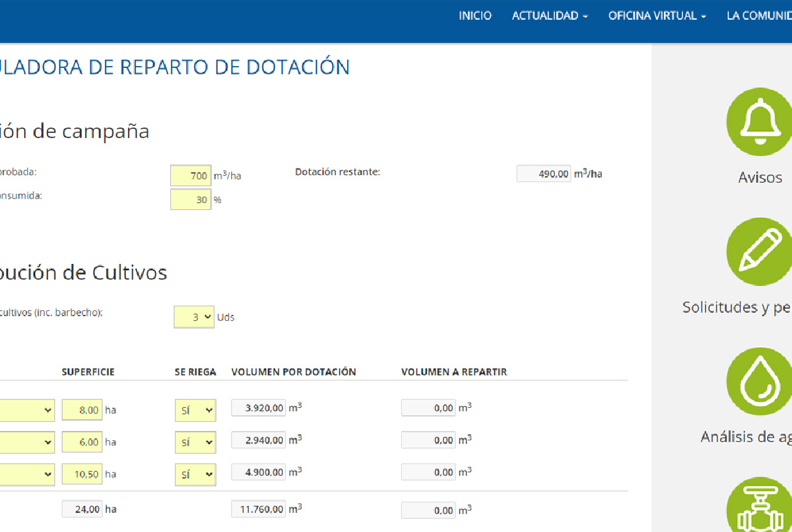Open the first SE RIEGA dropdown
This screenshot has height=532, width=792.
tap(195, 410)
